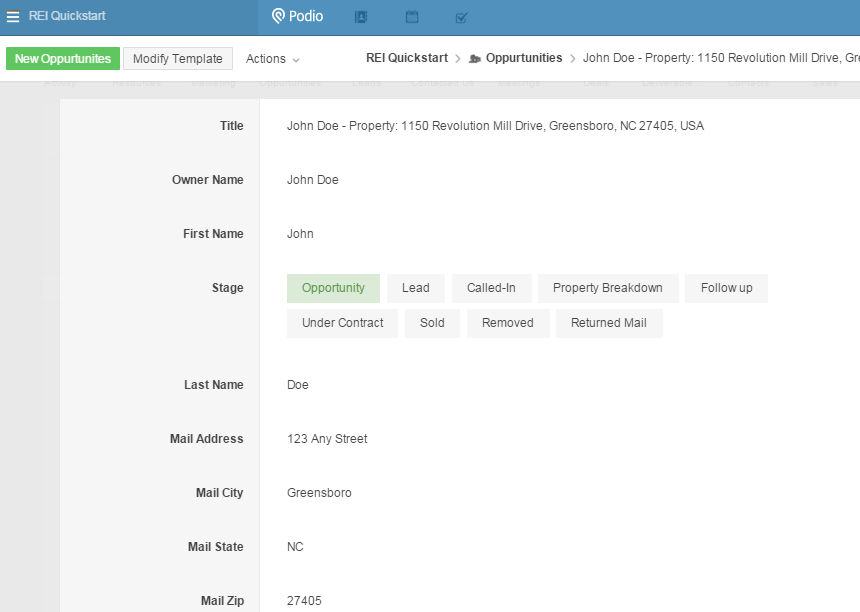
Task: Go to REI Quickstart in breadcrumb
Action: [x=406, y=58]
